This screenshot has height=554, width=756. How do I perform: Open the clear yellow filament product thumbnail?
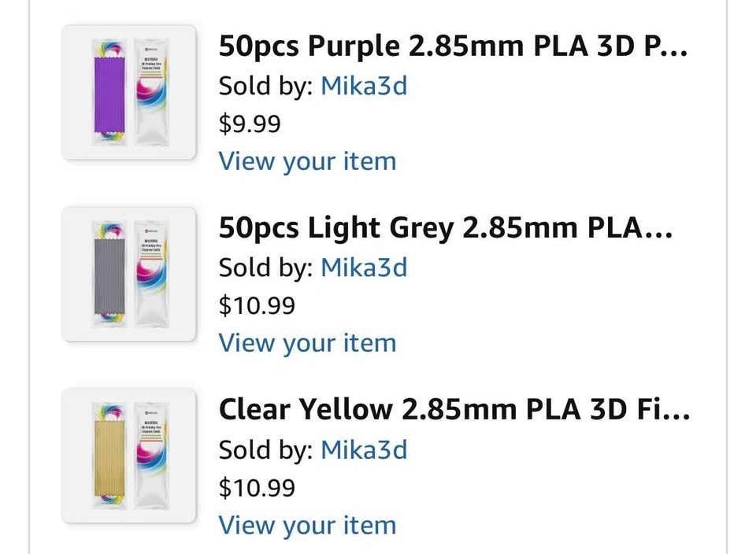128,456
